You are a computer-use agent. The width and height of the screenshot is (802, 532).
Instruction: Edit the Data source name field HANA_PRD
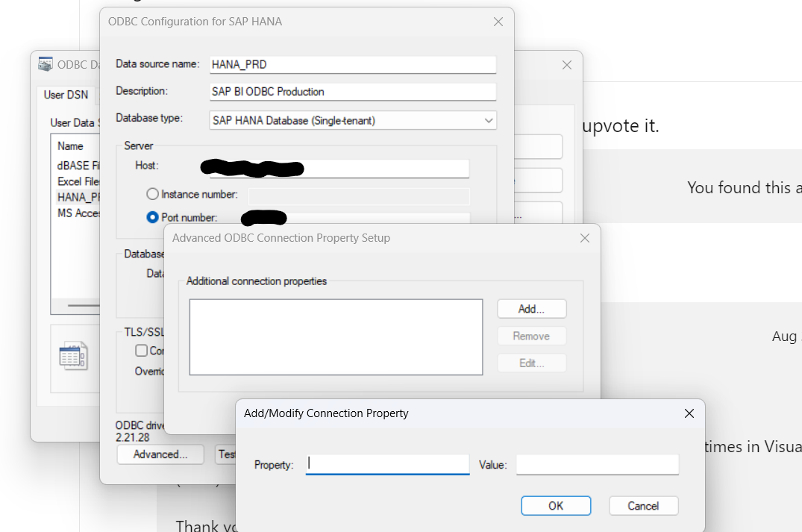353,64
